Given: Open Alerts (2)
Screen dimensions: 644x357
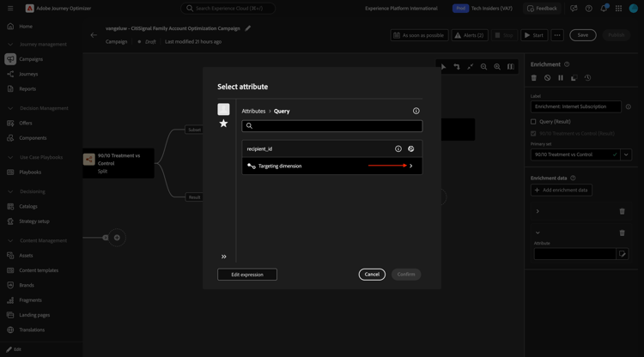Looking at the screenshot, I should (x=470, y=35).
